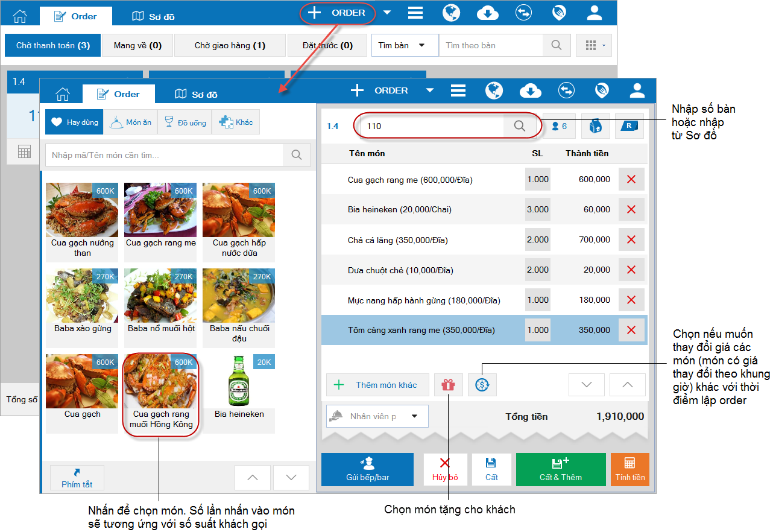
Task: Click the home icon in the front window
Action: tap(63, 94)
